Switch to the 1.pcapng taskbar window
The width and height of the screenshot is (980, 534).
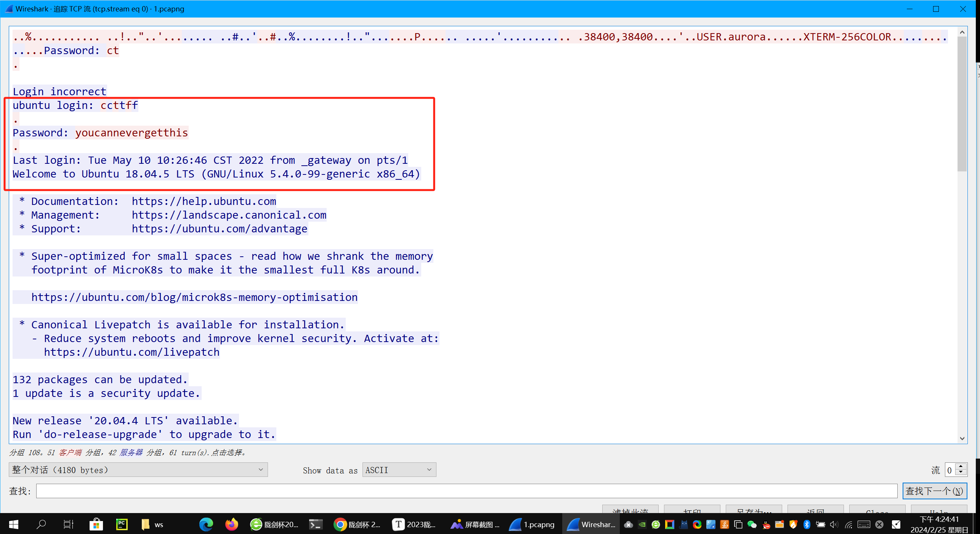[x=532, y=524]
